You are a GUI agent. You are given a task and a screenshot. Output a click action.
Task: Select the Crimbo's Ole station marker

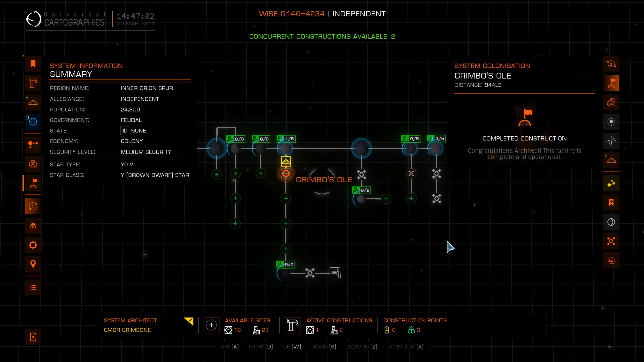pyautogui.click(x=286, y=173)
